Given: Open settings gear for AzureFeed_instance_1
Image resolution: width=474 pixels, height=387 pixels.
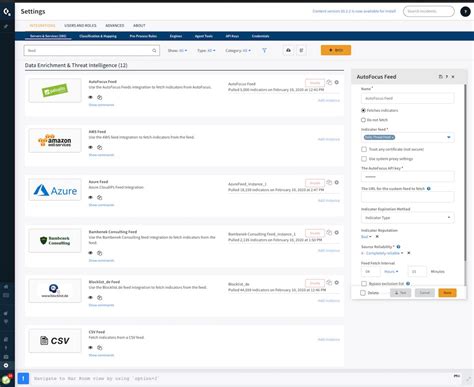Looking at the screenshot, I should 337,182.
